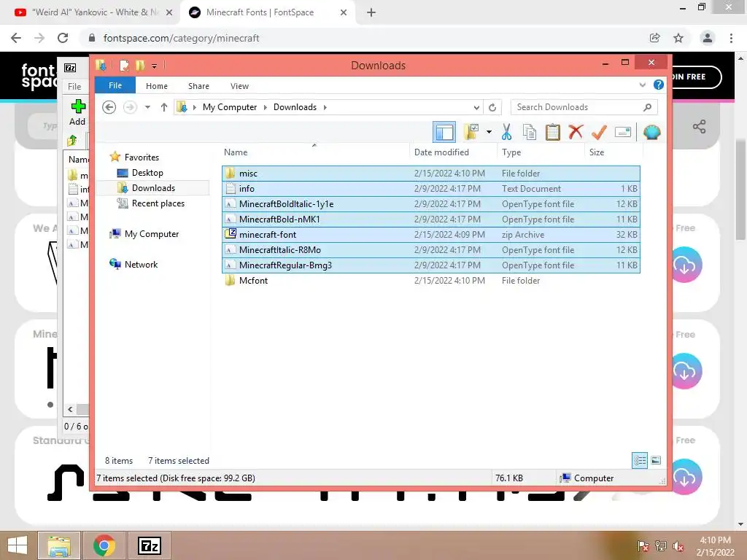Select Recent places in Favorites
This screenshot has height=560, width=747.
pyautogui.click(x=158, y=203)
